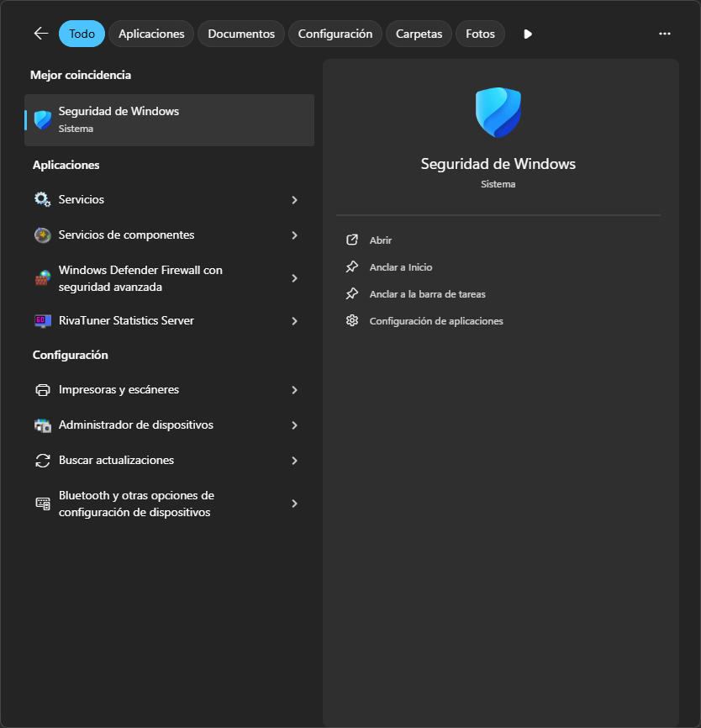The image size is (701, 728).
Task: Expand the Administrador de dispositivos chevron
Action: pos(294,425)
